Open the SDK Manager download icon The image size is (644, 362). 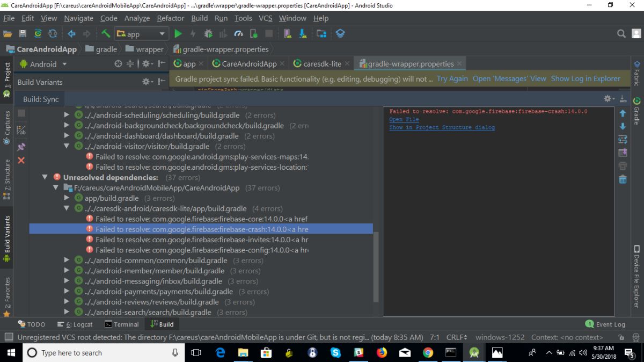[303, 33]
